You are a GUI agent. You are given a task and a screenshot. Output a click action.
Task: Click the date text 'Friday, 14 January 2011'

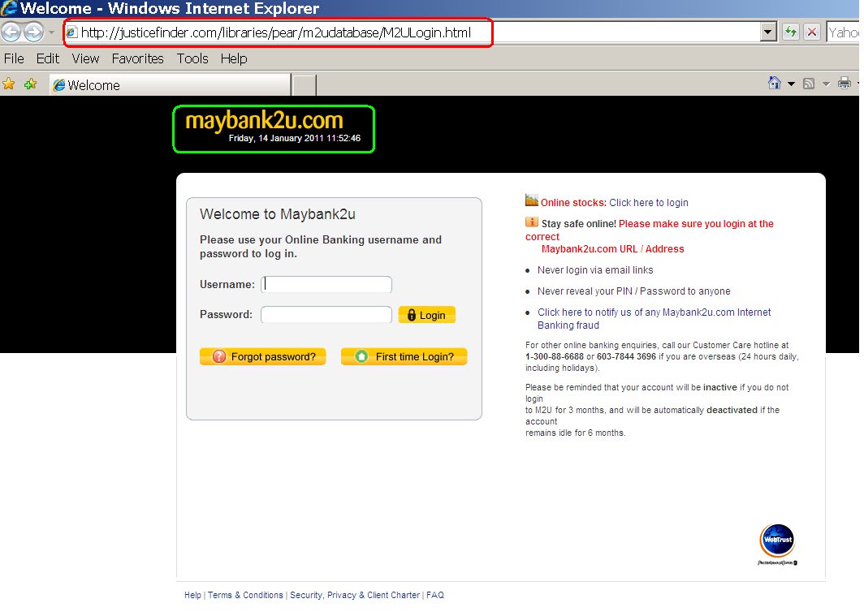(x=276, y=138)
